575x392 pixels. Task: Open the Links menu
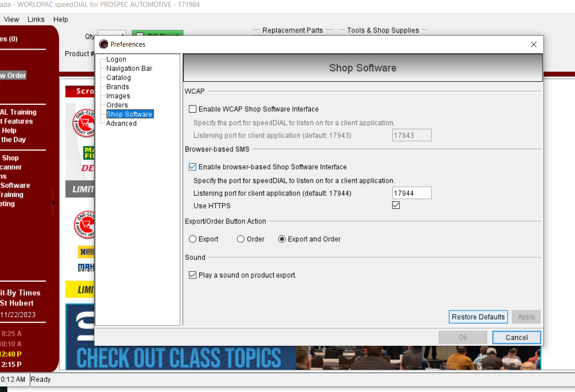[x=36, y=19]
